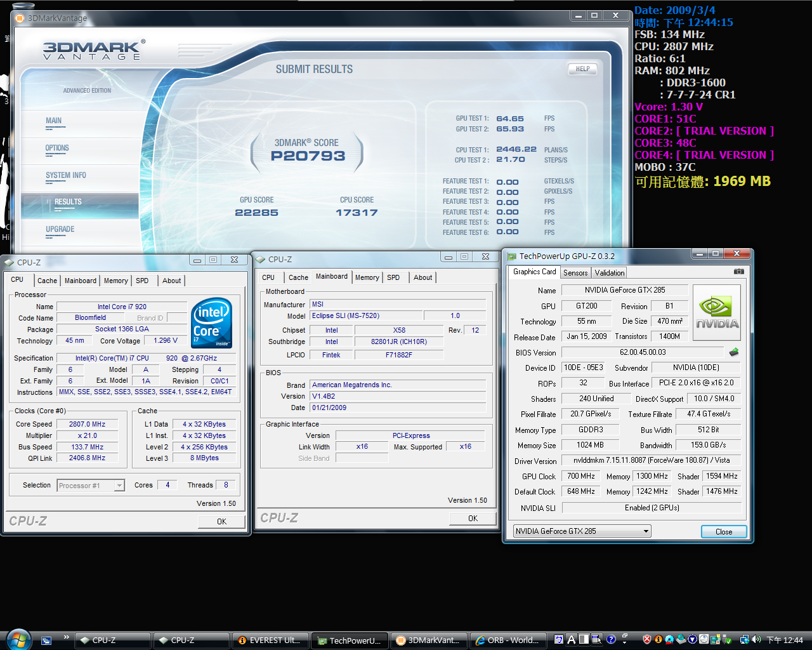The height and width of the screenshot is (650, 812).
Task: Click the BIOS brand American Megatrends Inc.
Action: [398, 385]
